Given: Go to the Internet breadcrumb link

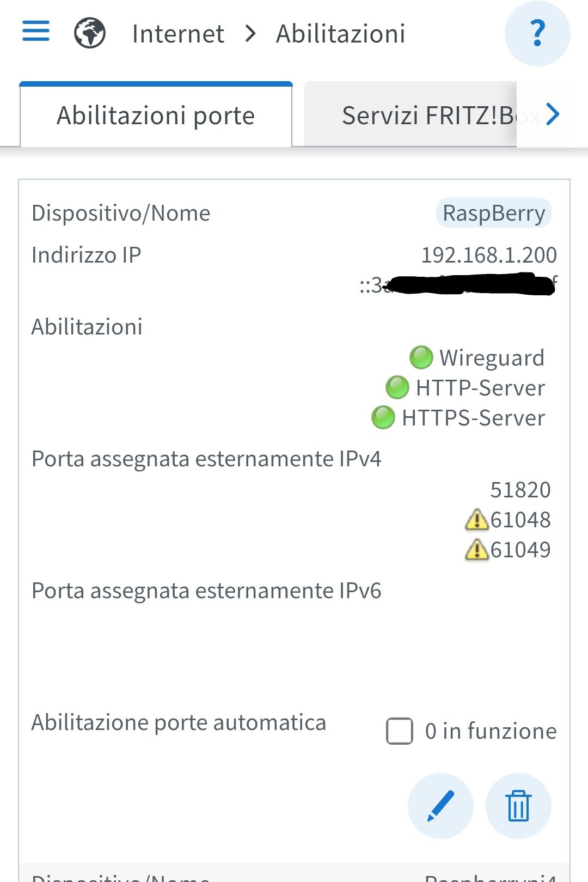Looking at the screenshot, I should [178, 34].
